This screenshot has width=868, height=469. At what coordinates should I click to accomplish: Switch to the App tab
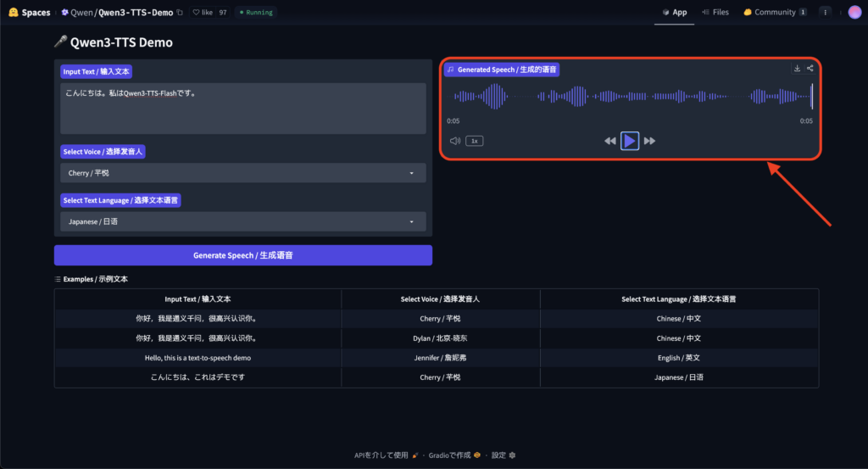[x=674, y=12]
